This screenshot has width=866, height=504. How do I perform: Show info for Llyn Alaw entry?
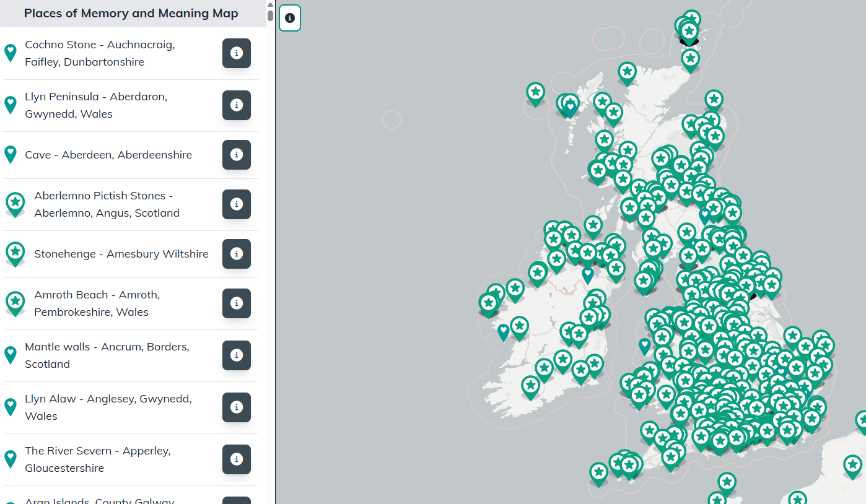pos(236,407)
